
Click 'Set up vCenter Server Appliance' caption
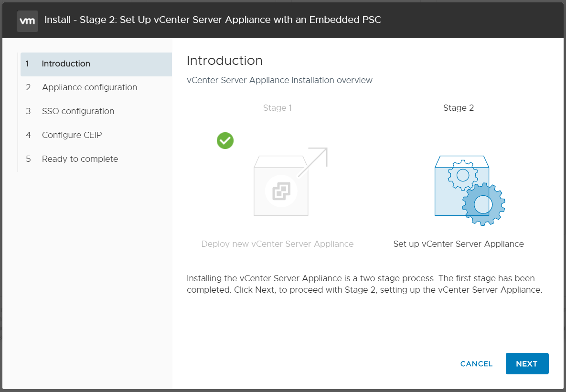(x=459, y=244)
